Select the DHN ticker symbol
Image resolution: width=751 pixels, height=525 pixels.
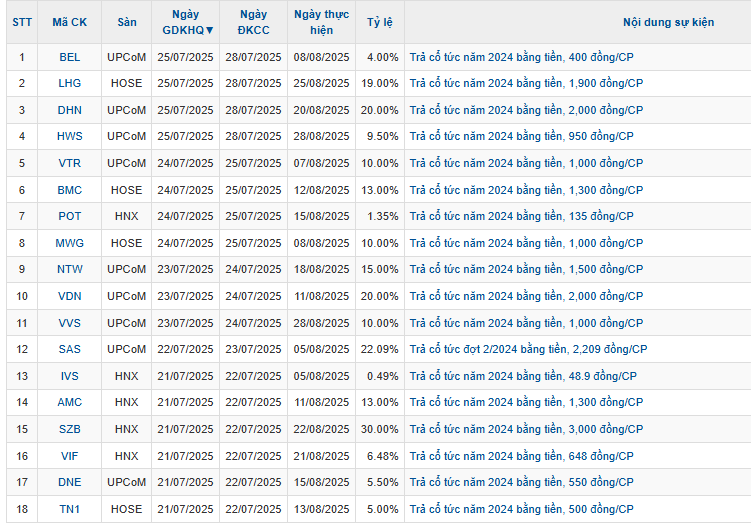point(69,110)
